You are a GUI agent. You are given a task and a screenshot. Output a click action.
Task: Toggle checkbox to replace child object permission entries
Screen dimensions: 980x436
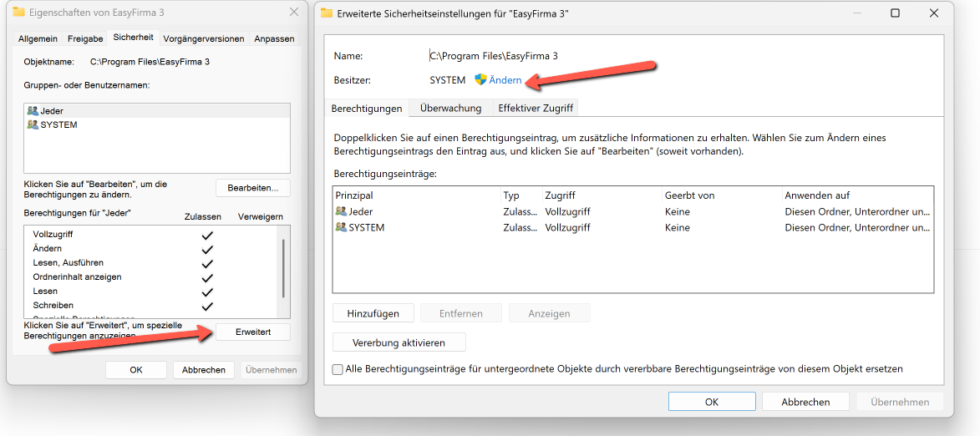pos(338,369)
